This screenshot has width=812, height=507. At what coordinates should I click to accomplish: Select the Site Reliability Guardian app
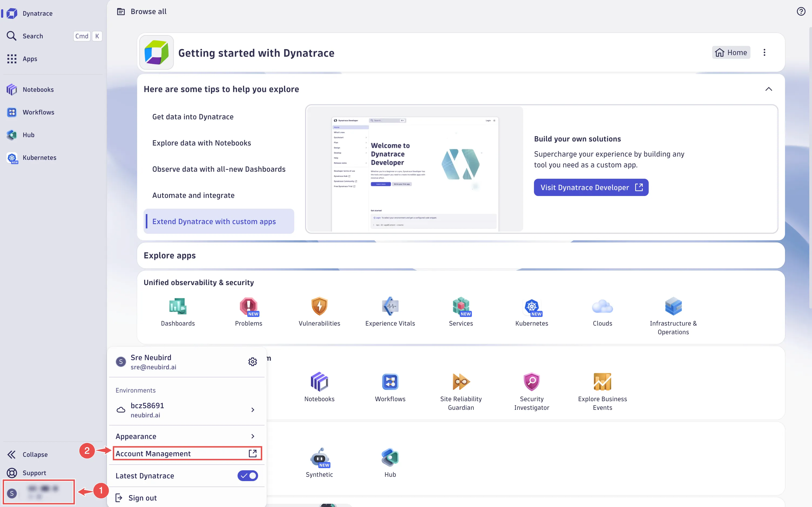coord(461,381)
